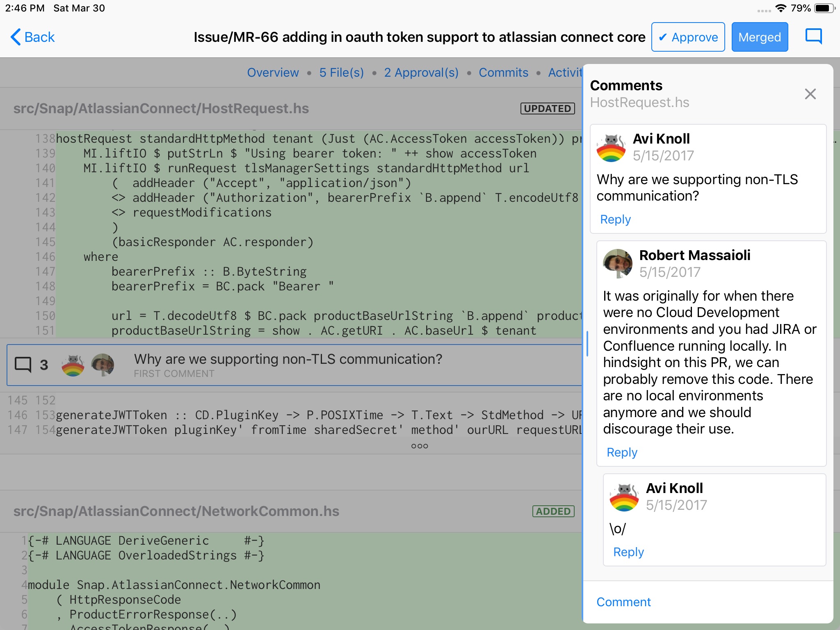Close the Comments panel
This screenshot has width=840, height=630.
click(x=810, y=94)
